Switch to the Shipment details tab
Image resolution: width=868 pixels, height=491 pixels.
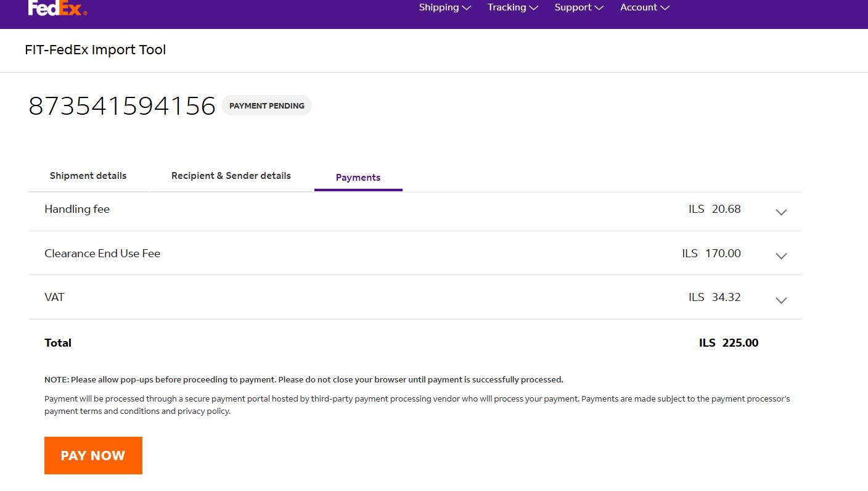(x=88, y=176)
